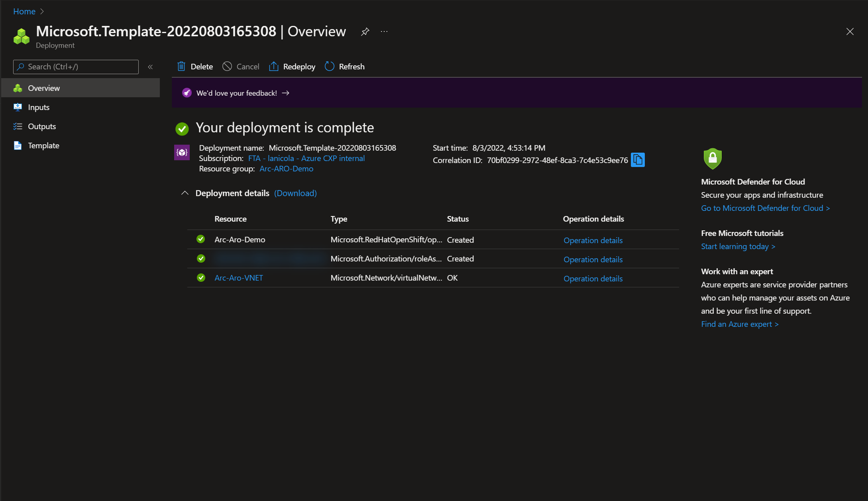Open Operation details for Arc-Aro-Demo row

click(593, 240)
